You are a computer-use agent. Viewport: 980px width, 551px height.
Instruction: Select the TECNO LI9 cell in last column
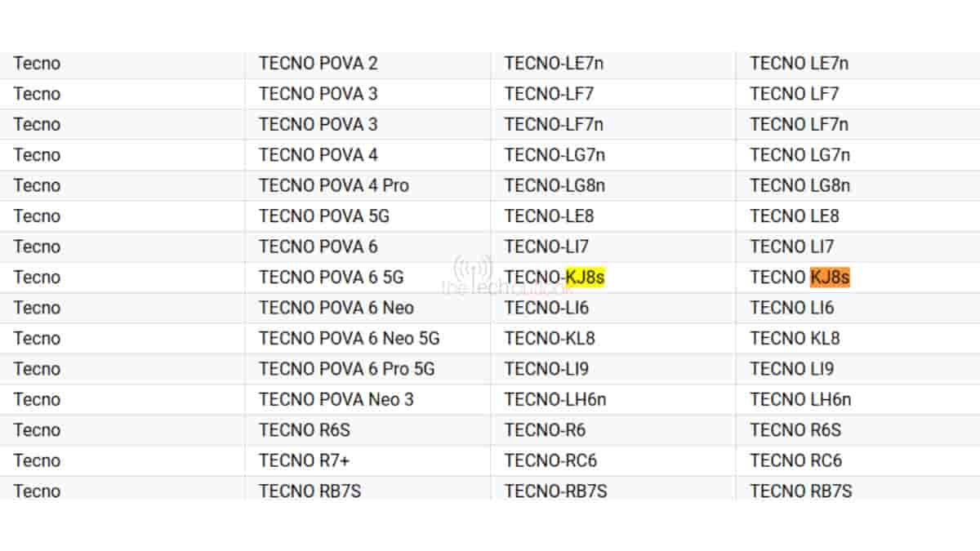[x=792, y=369]
